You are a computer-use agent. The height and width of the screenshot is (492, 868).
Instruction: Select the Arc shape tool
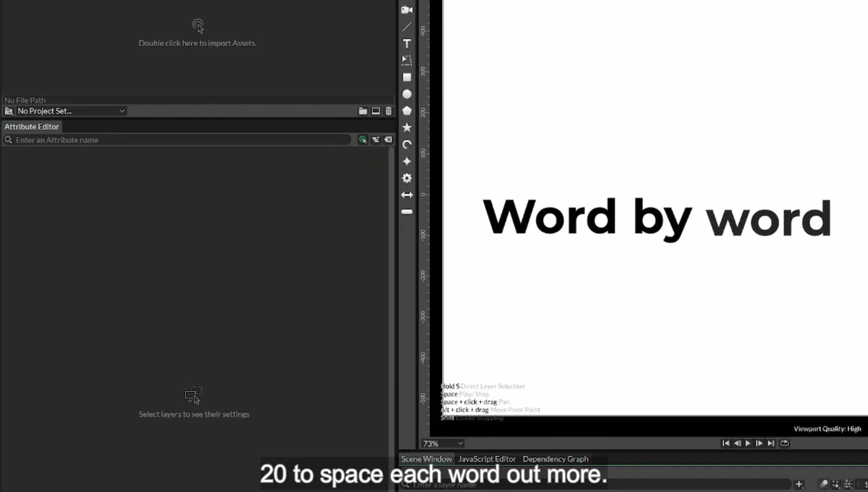click(x=407, y=145)
